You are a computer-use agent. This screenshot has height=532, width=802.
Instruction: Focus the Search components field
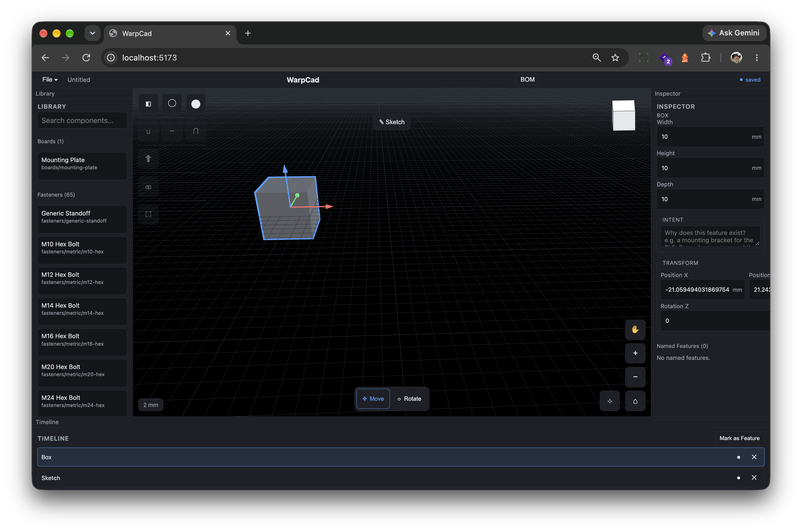(x=82, y=120)
